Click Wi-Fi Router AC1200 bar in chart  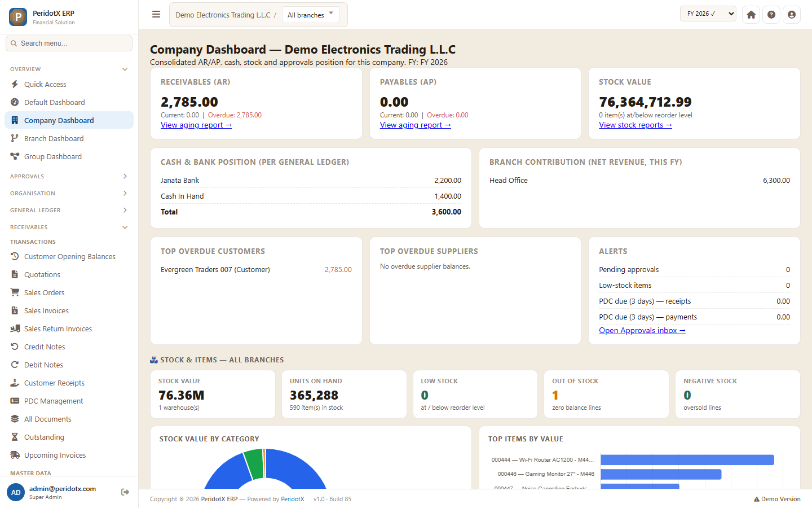tap(687, 460)
